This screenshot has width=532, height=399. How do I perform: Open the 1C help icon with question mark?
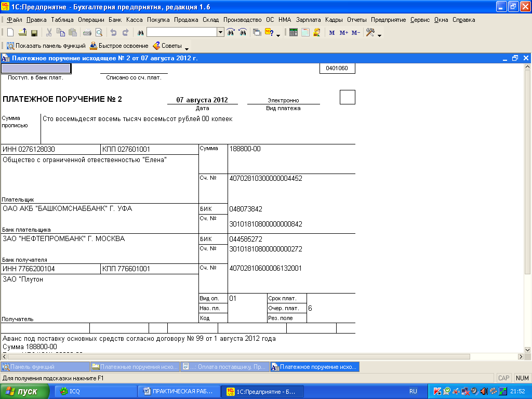[270, 33]
